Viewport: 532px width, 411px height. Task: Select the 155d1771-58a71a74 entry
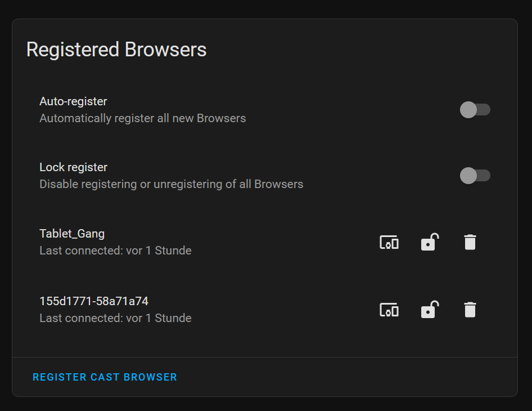click(x=93, y=301)
